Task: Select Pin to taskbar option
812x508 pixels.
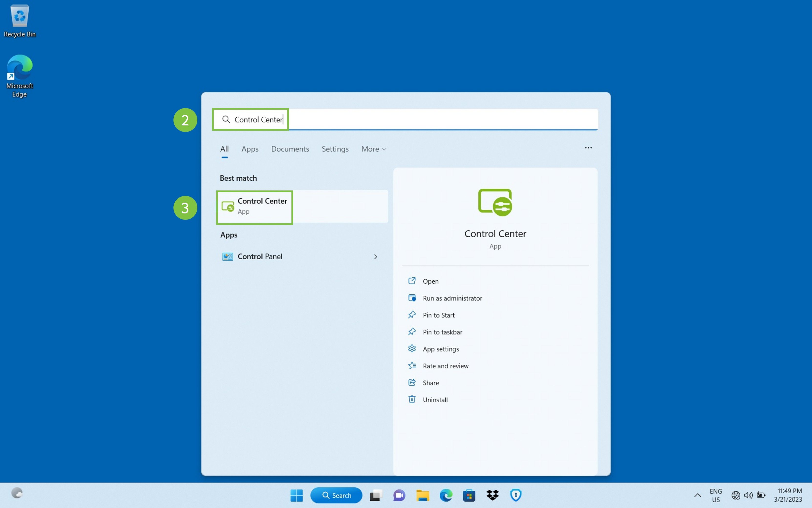Action: pos(442,332)
